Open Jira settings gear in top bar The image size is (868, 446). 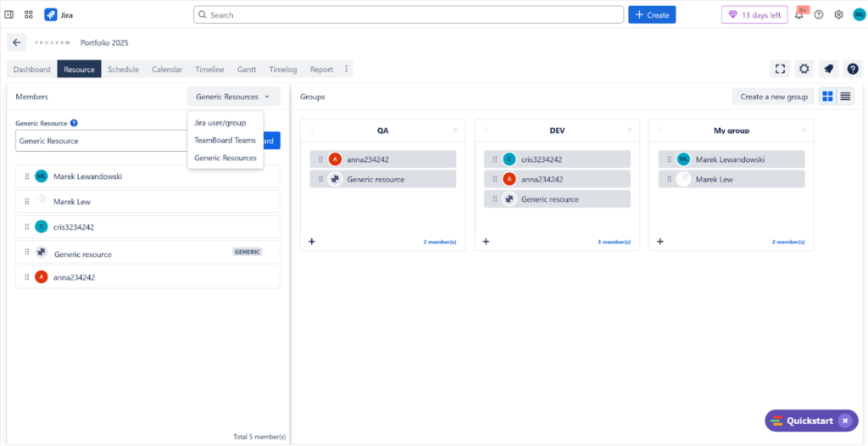(838, 14)
